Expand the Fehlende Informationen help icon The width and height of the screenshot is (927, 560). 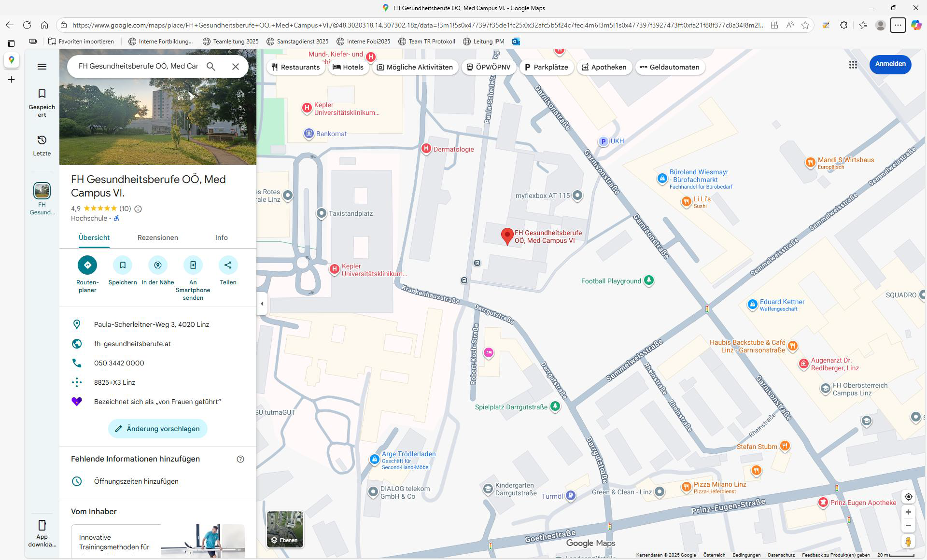(240, 459)
